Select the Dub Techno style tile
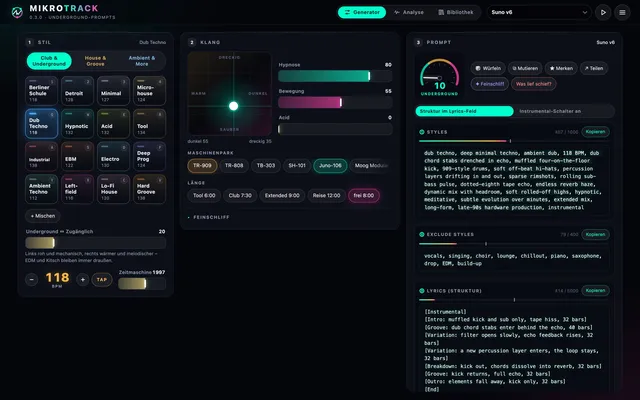The image size is (640, 400). coord(41,124)
